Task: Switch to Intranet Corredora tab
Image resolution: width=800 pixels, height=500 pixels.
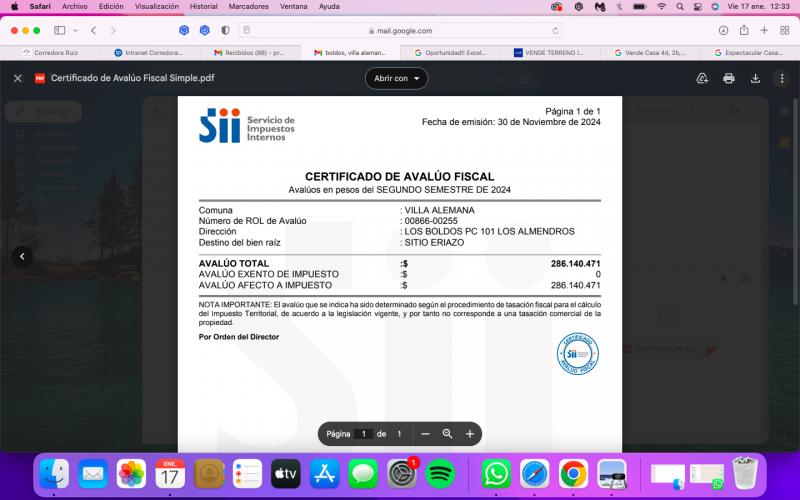Action: coord(150,53)
